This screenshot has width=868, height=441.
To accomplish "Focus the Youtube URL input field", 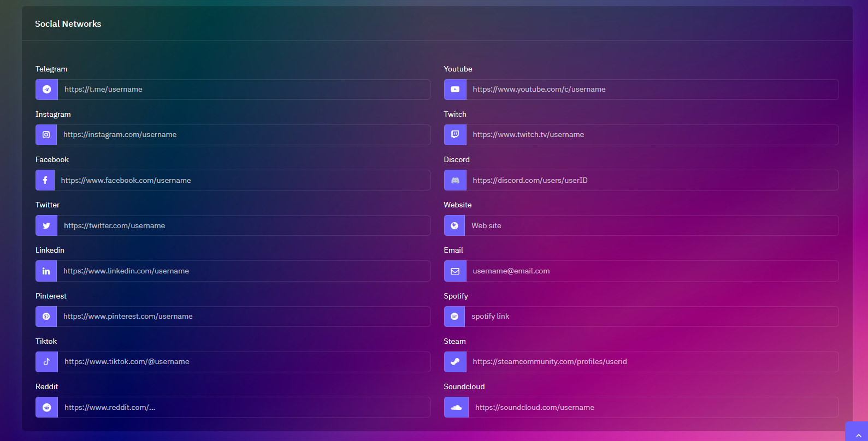I will 653,90.
